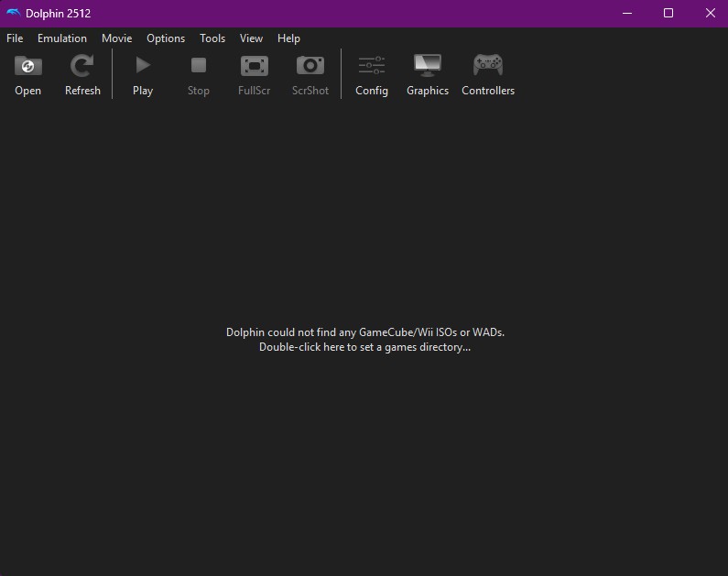Click the Stop emulation icon

[199, 67]
